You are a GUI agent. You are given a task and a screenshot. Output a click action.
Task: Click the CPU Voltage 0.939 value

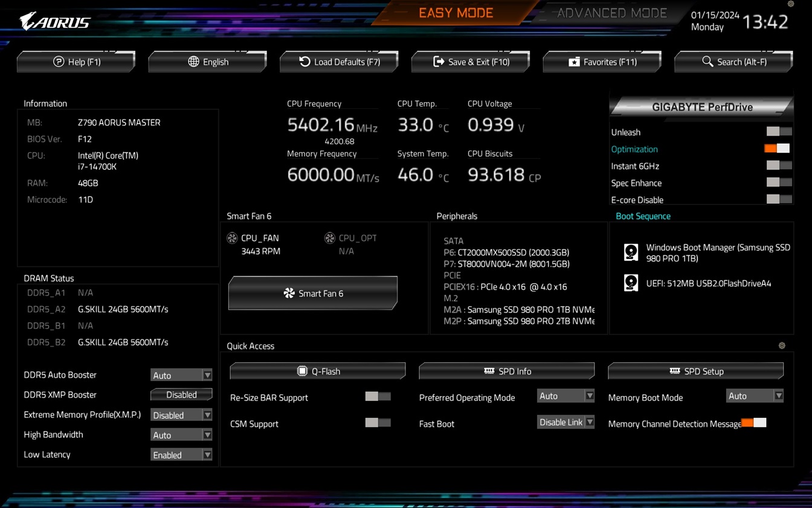pyautogui.click(x=491, y=125)
